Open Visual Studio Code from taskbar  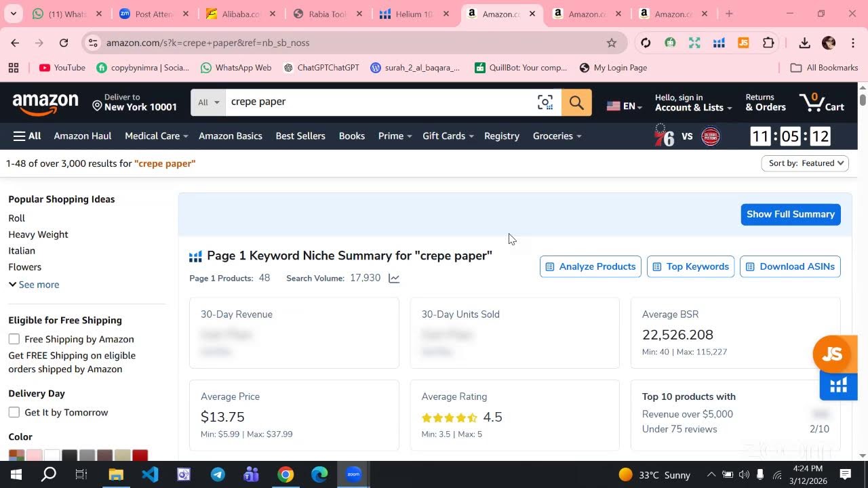click(x=150, y=474)
